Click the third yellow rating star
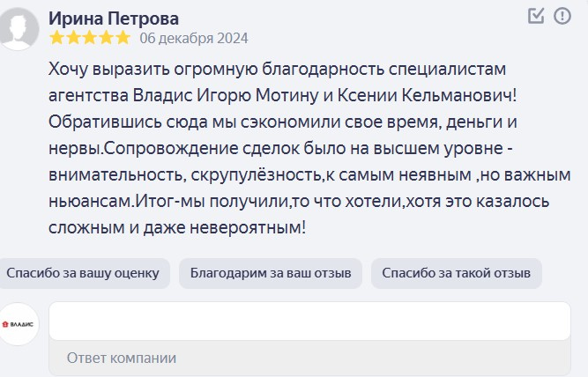This screenshot has height=377, width=588. tap(90, 38)
